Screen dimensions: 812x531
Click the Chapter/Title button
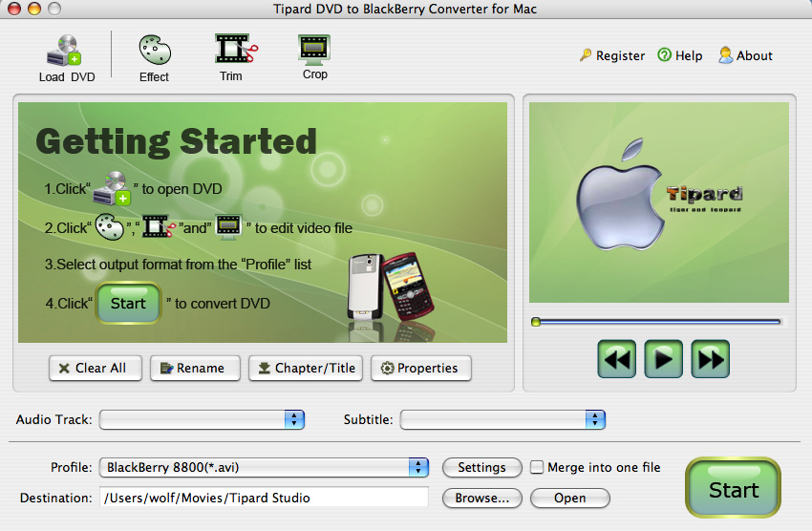tap(305, 368)
